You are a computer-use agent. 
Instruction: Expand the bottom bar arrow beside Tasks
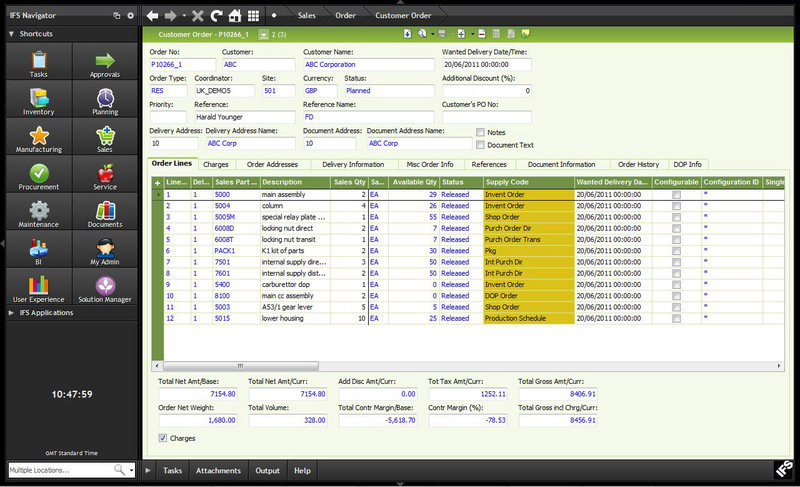tap(148, 470)
